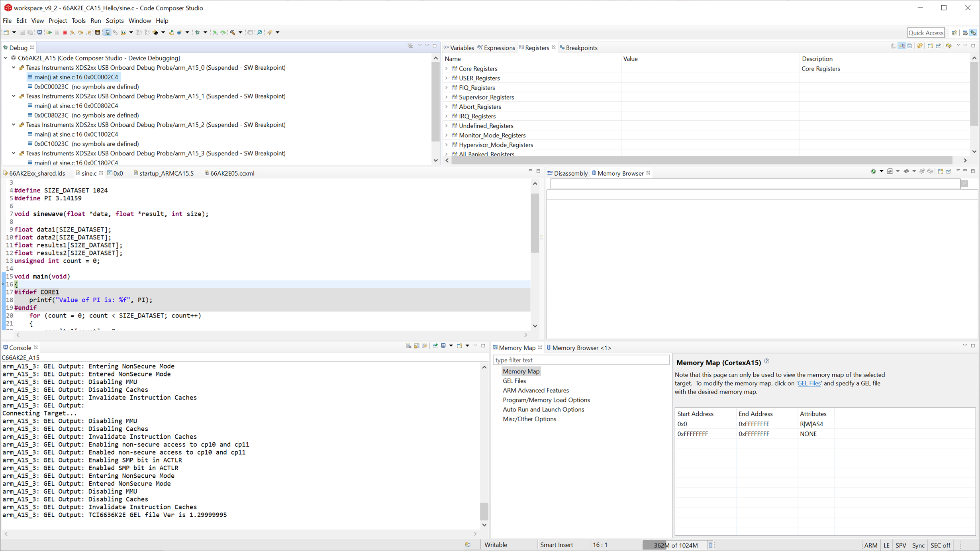The height and width of the screenshot is (551, 980).
Task: Open the Debug bug icon dropdown arrow
Action: [205, 32]
